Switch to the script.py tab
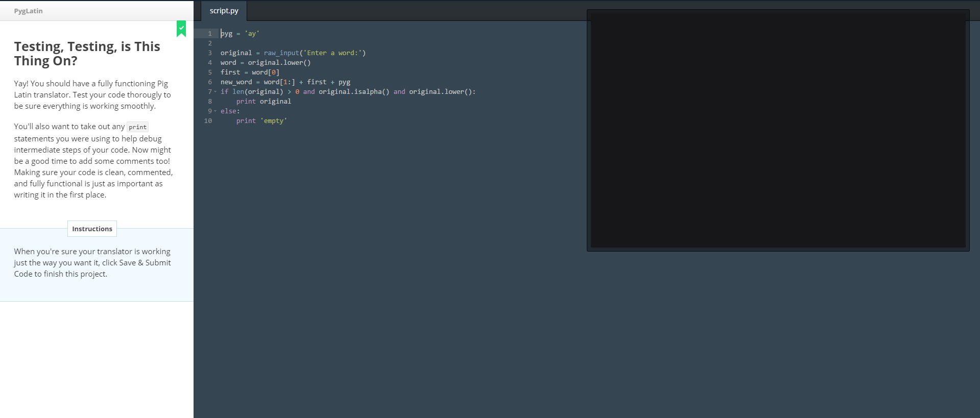The width and height of the screenshot is (980, 418). click(x=224, y=11)
